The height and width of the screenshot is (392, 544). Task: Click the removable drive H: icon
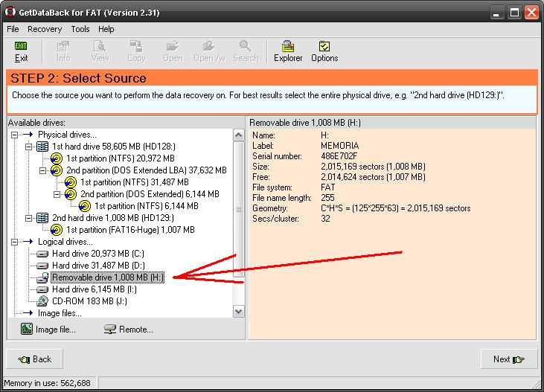pyautogui.click(x=42, y=277)
